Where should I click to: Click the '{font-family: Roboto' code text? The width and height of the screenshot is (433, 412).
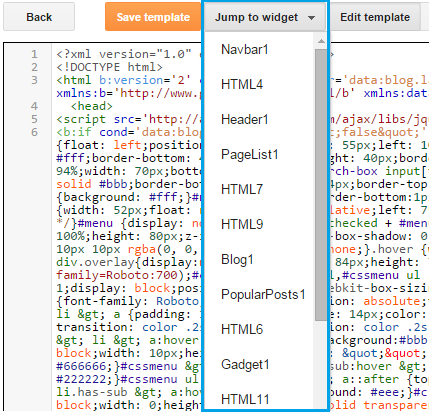click(x=127, y=301)
